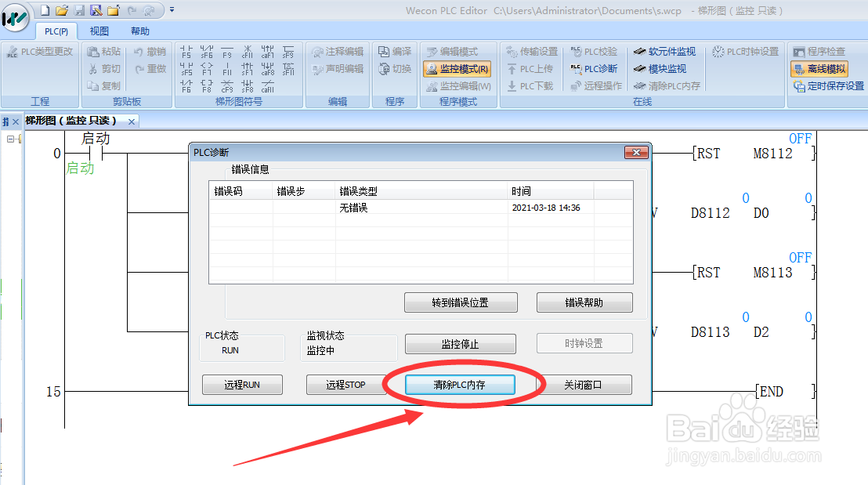Insert coil F7 symbol
The image size is (868, 485).
pyautogui.click(x=207, y=69)
